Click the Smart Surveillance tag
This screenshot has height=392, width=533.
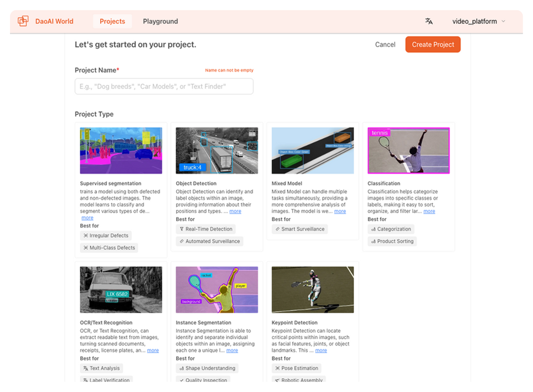300,229
